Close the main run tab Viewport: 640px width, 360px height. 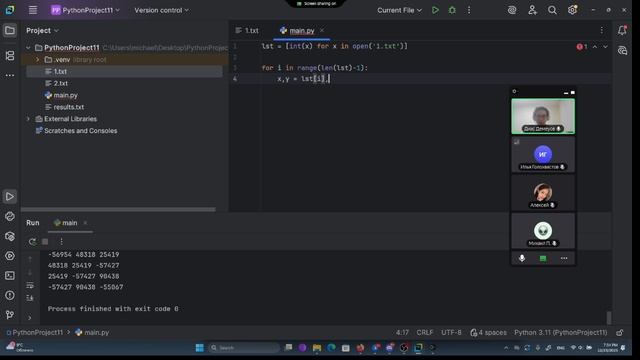point(85,223)
